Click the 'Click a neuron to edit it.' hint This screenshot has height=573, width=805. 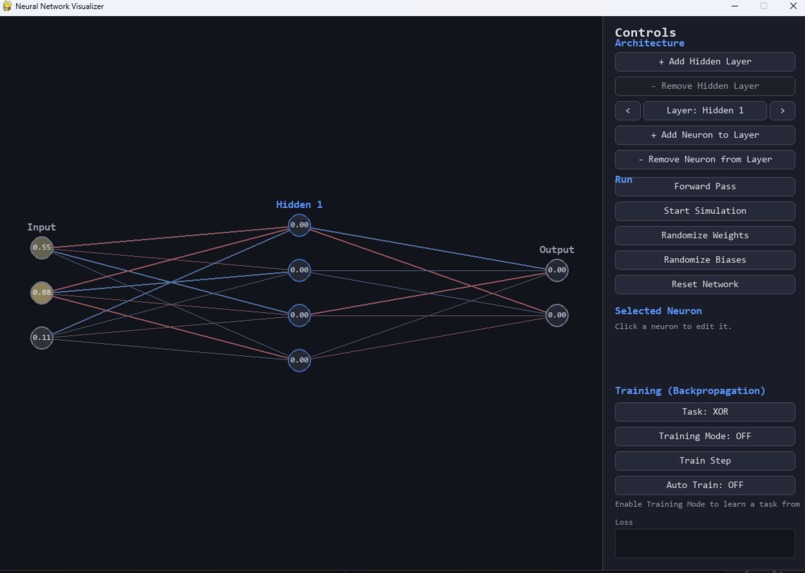pos(673,327)
